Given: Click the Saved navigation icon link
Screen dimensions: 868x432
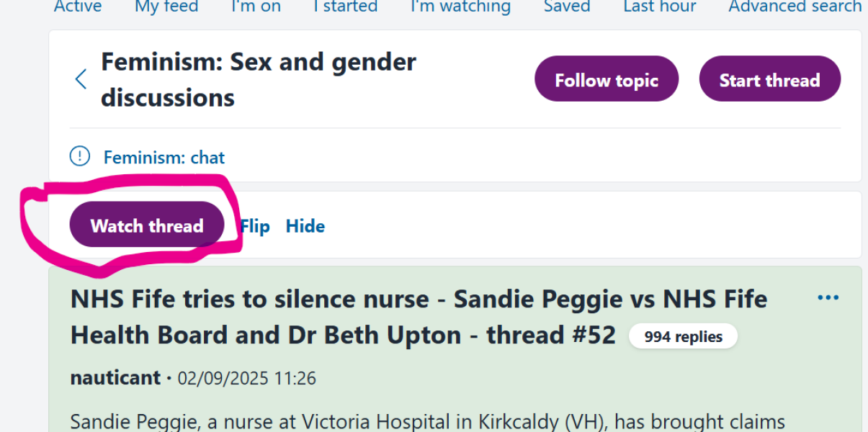Looking at the screenshot, I should click(x=566, y=7).
